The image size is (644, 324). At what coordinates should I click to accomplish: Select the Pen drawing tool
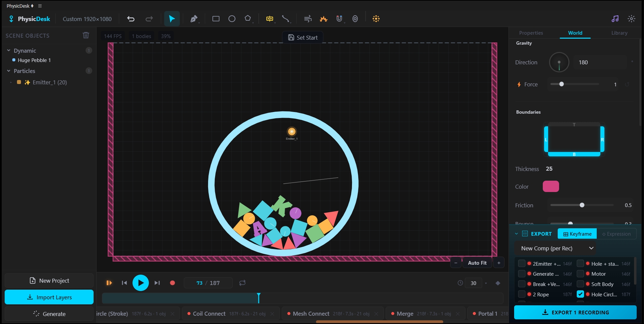point(194,19)
